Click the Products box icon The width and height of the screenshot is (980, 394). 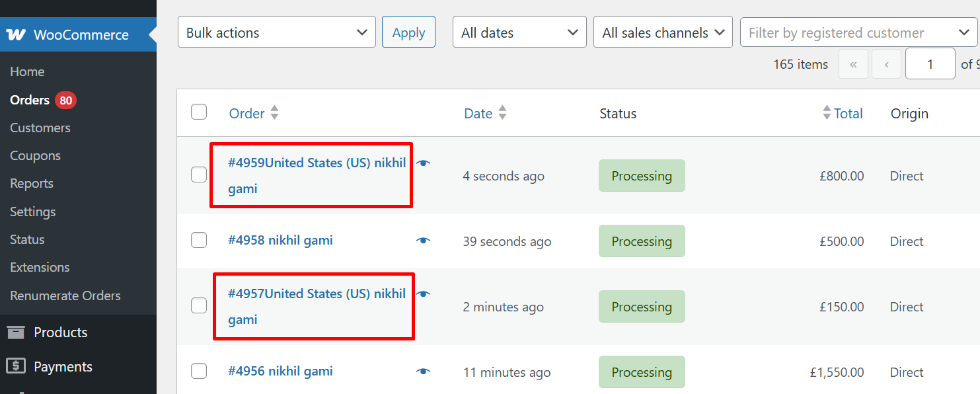(16, 333)
